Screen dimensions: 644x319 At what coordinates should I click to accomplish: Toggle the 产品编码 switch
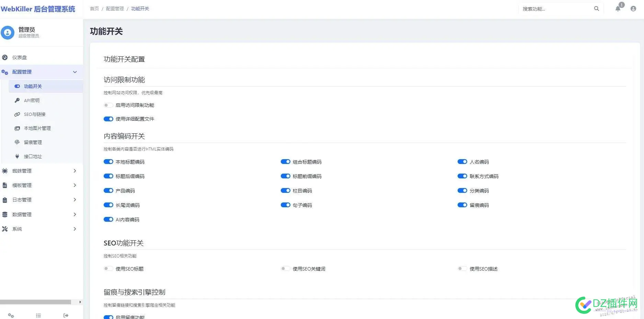108,190
